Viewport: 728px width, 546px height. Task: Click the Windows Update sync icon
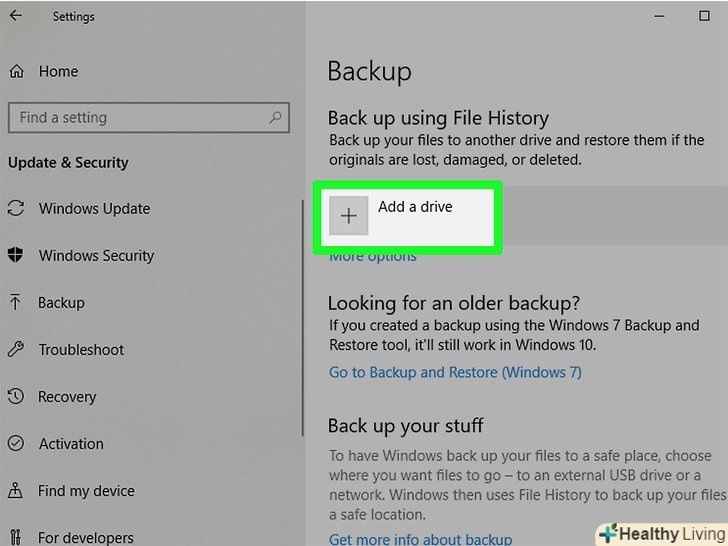pyautogui.click(x=16, y=208)
